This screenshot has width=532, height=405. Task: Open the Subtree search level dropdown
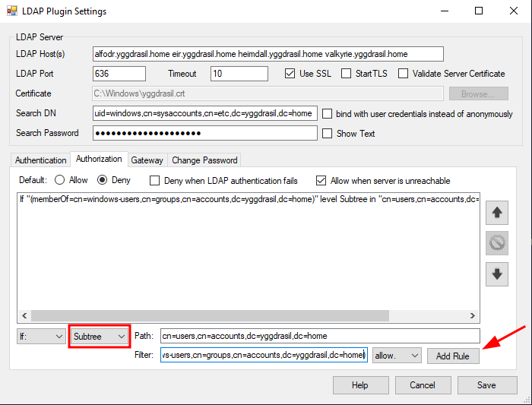[x=99, y=336]
